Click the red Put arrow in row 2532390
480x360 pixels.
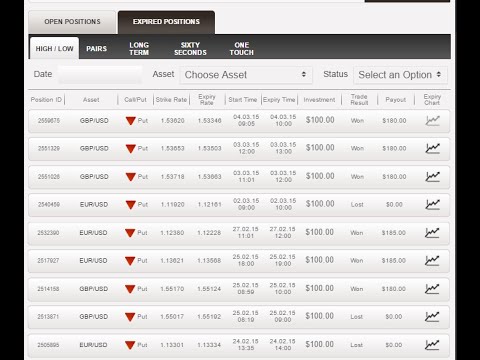pos(130,233)
